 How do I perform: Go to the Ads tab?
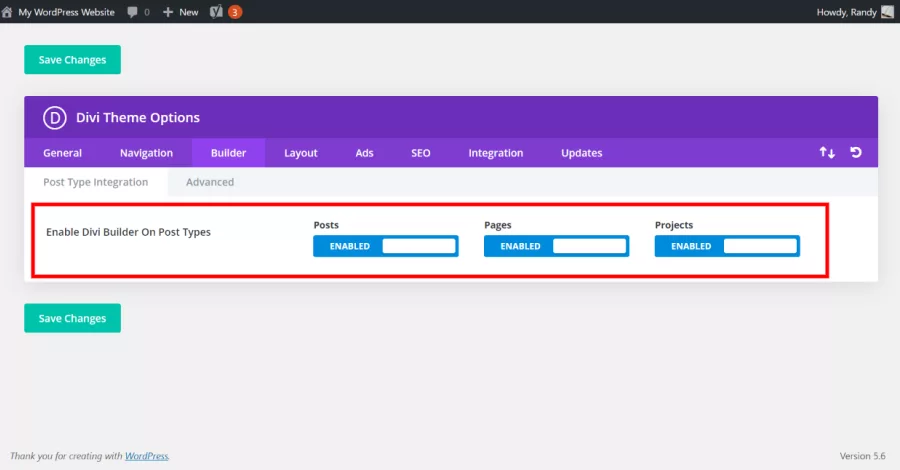(x=364, y=153)
